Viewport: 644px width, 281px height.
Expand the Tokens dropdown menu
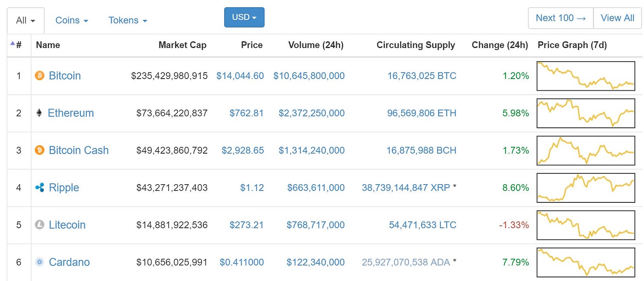(128, 20)
